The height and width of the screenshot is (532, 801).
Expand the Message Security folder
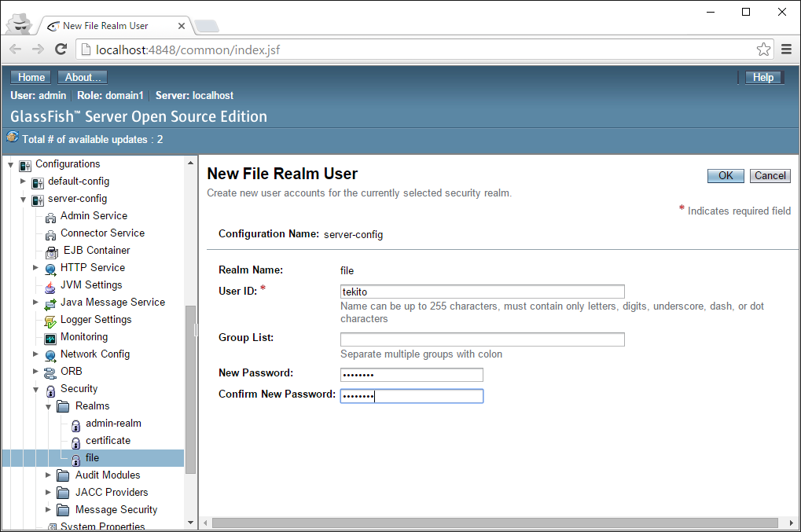point(48,509)
